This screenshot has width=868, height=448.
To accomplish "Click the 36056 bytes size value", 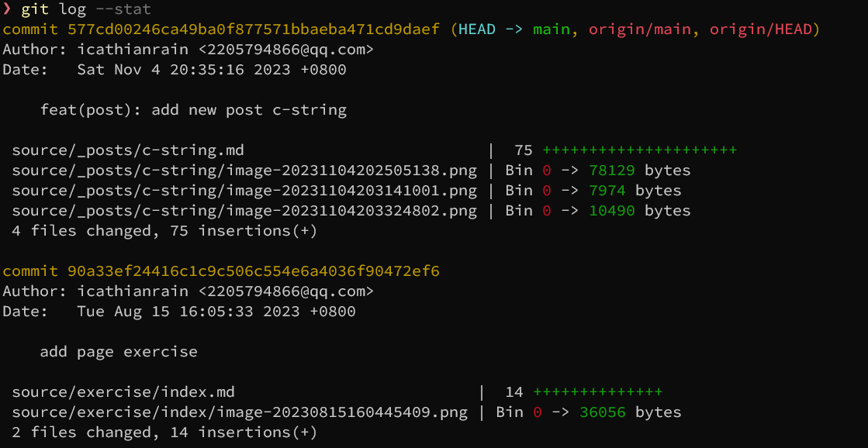I will point(602,412).
